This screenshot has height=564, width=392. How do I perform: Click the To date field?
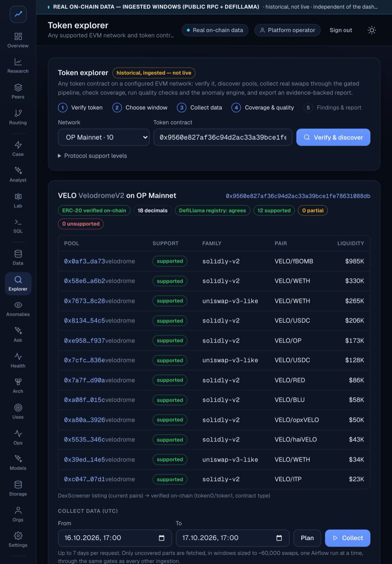(232, 538)
